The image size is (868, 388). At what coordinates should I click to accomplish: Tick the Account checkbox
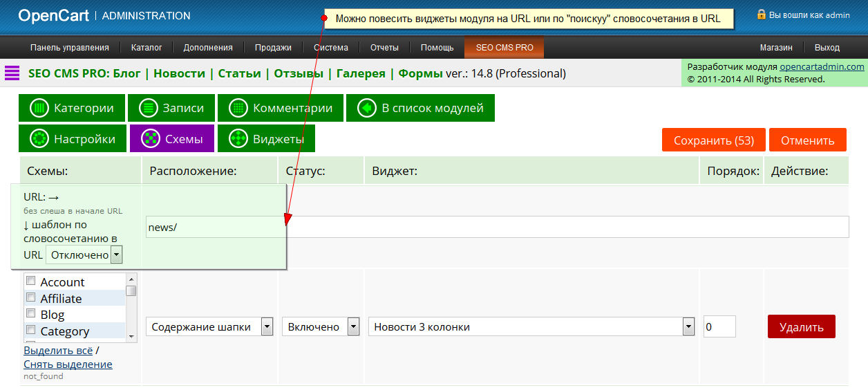[30, 281]
